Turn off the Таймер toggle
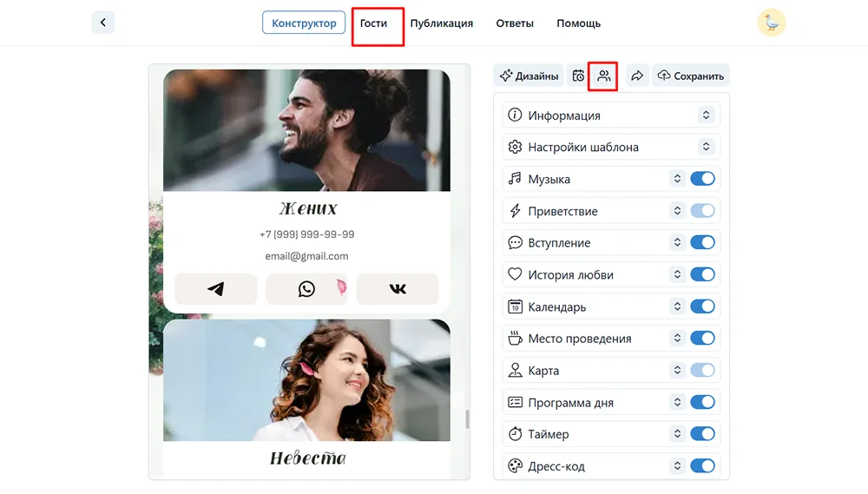The width and height of the screenshot is (868, 494). pyautogui.click(x=702, y=434)
